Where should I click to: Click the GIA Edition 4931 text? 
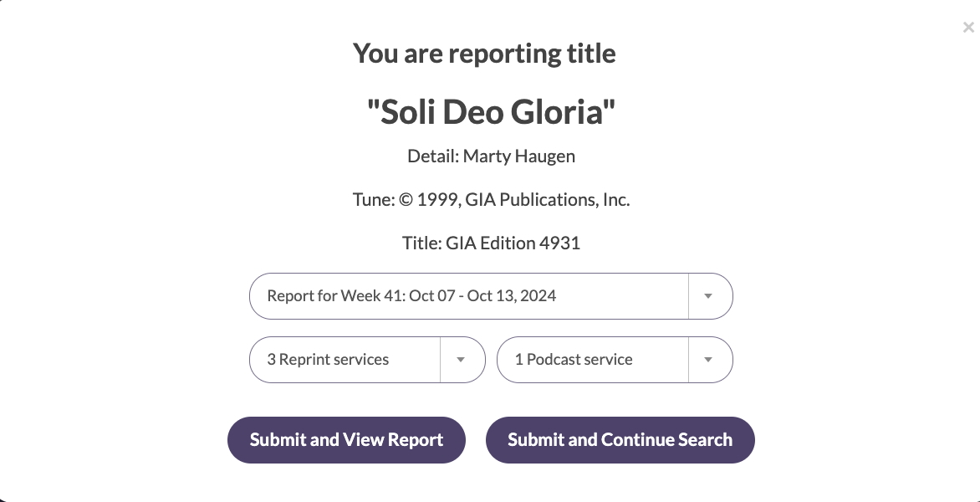pyautogui.click(x=491, y=243)
